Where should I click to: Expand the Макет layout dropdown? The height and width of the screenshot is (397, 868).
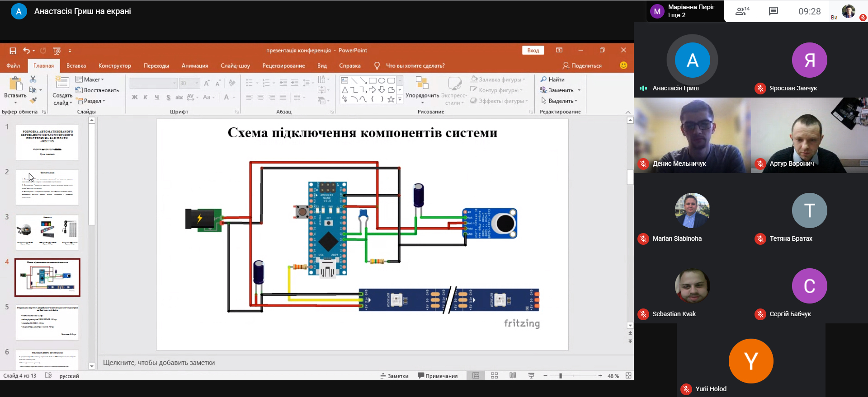pos(90,79)
